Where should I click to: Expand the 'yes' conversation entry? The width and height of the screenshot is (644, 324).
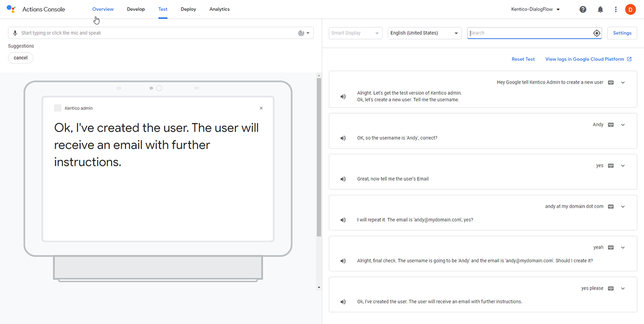click(623, 166)
